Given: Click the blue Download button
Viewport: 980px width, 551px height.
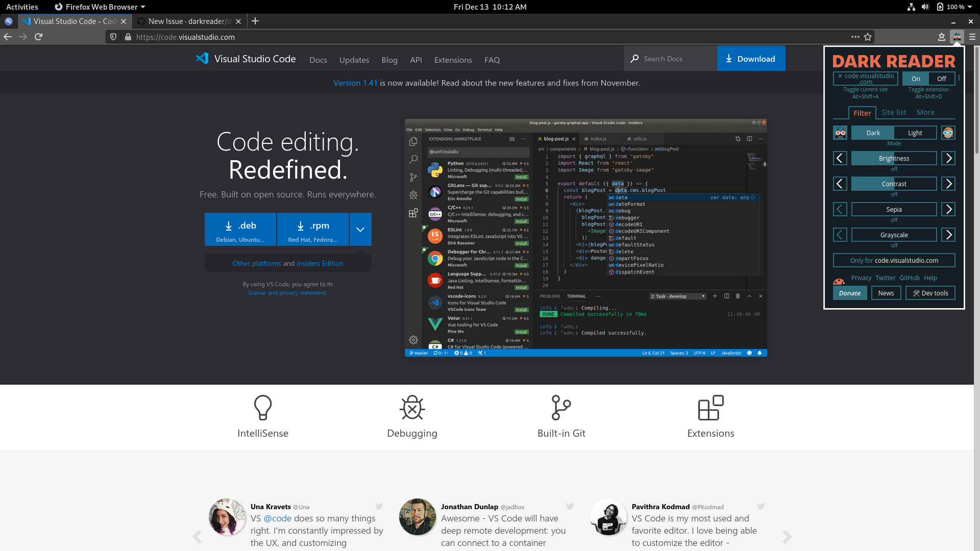Looking at the screenshot, I should click(x=751, y=59).
